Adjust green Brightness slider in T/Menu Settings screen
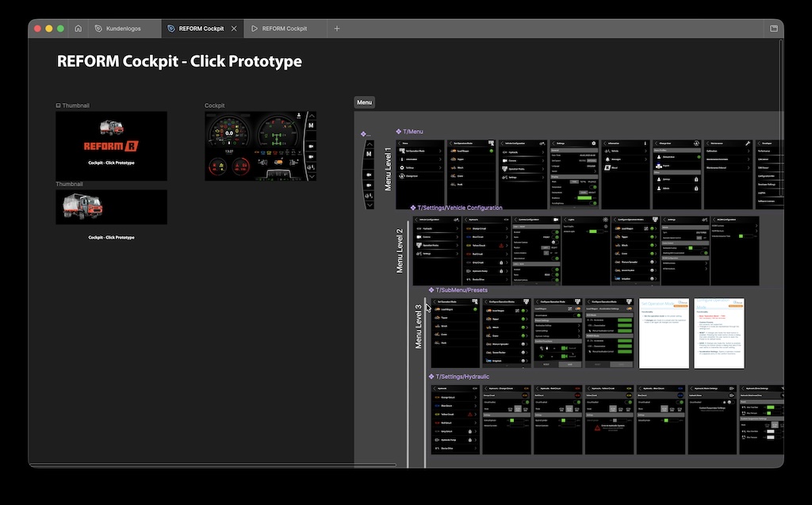This screenshot has height=505, width=812. pos(584,198)
